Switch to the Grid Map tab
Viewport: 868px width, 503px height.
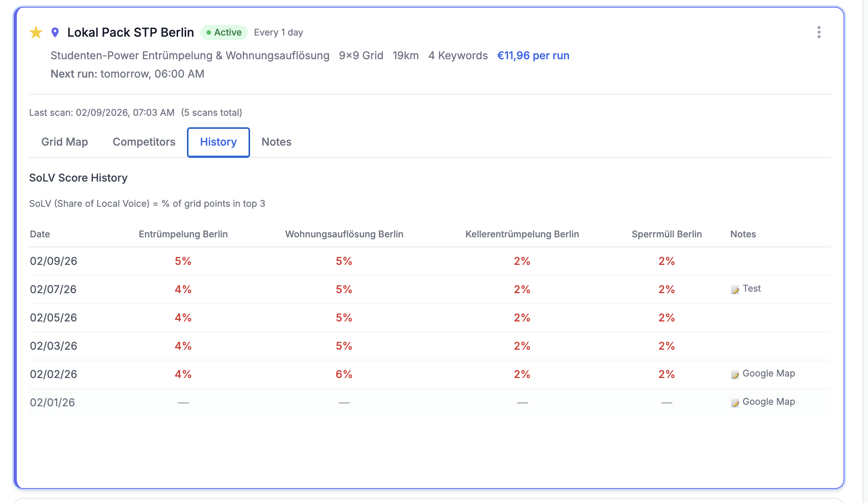65,142
